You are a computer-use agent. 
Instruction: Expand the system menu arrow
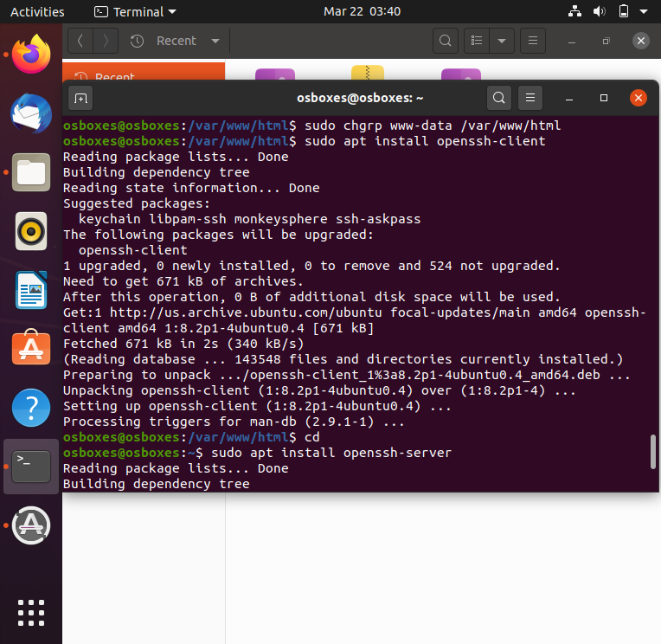coord(644,12)
